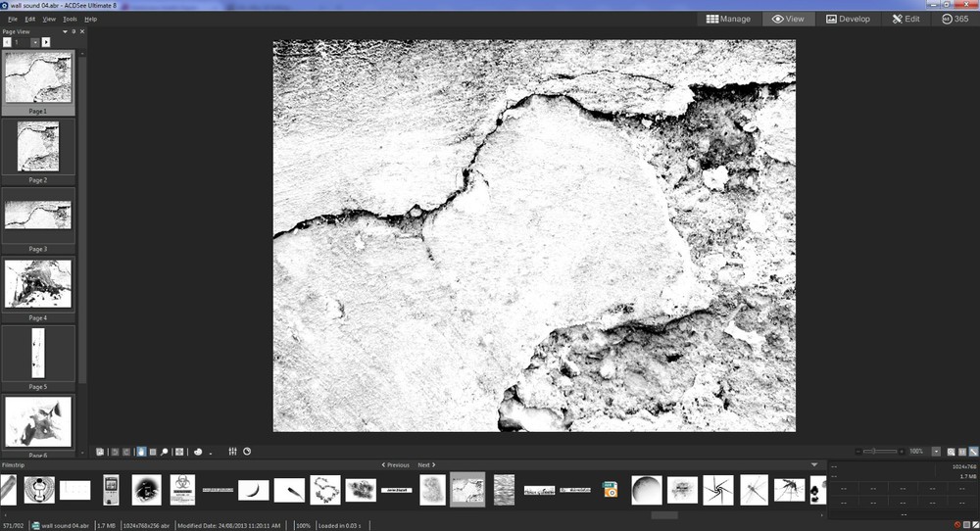Image resolution: width=980 pixels, height=531 pixels.
Task: Click the fit image magnifier icon
Action: pyautogui.click(x=952, y=452)
